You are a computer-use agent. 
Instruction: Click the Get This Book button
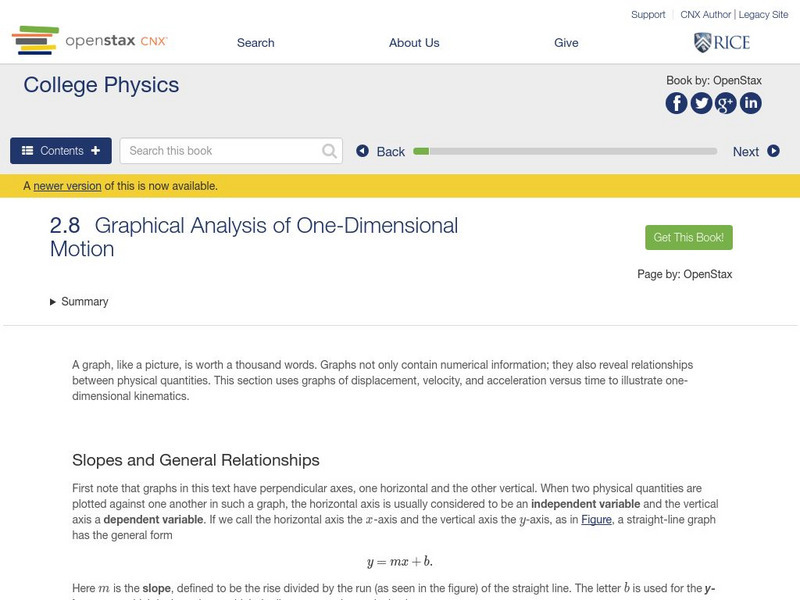click(689, 238)
